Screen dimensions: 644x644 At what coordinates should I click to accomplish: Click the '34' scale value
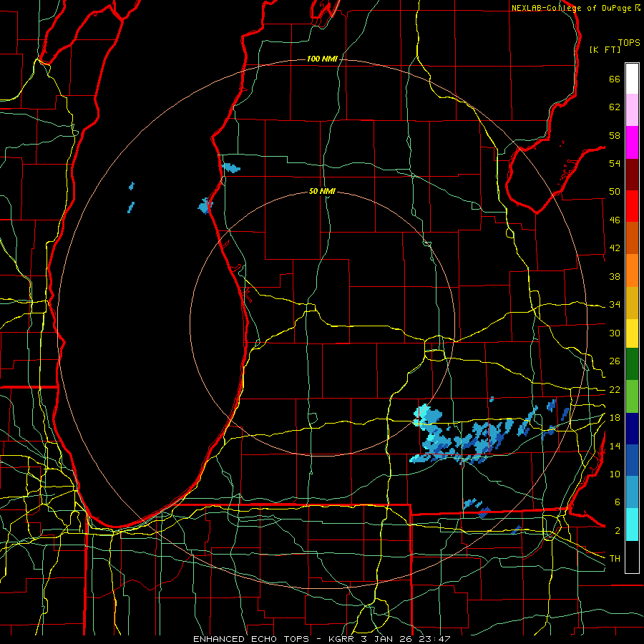pyautogui.click(x=615, y=305)
